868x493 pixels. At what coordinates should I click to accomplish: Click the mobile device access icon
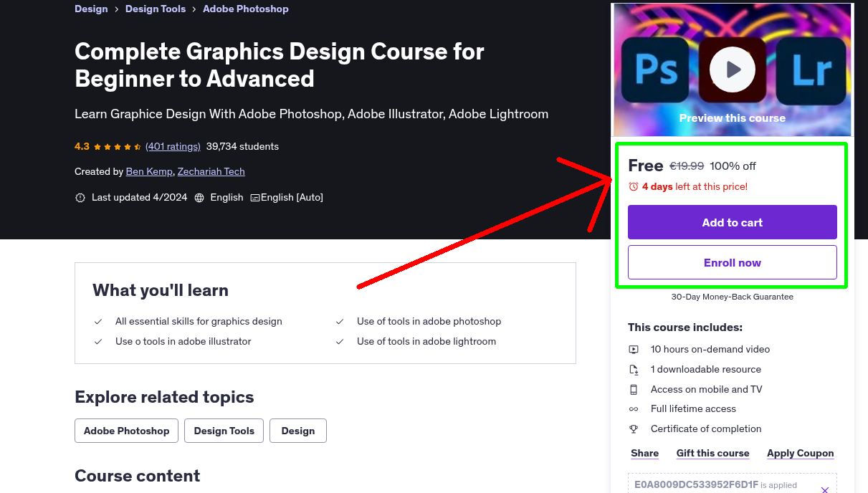pos(634,390)
